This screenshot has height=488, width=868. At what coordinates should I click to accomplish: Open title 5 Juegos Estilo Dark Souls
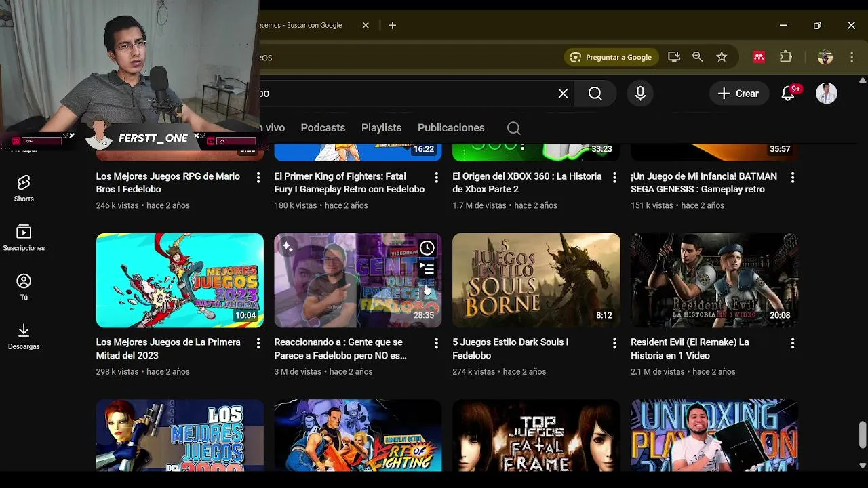[x=511, y=348]
